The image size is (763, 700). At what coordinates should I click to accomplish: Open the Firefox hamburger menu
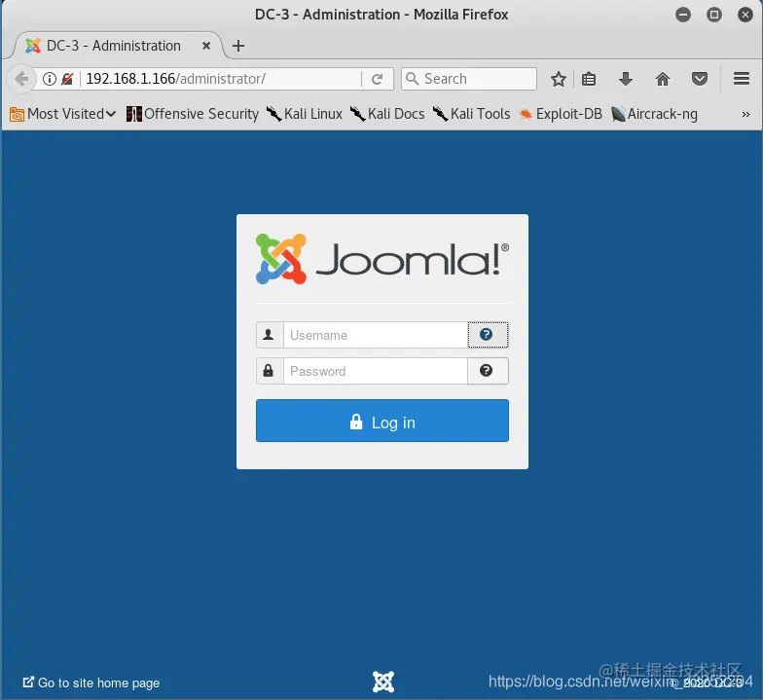pos(742,79)
